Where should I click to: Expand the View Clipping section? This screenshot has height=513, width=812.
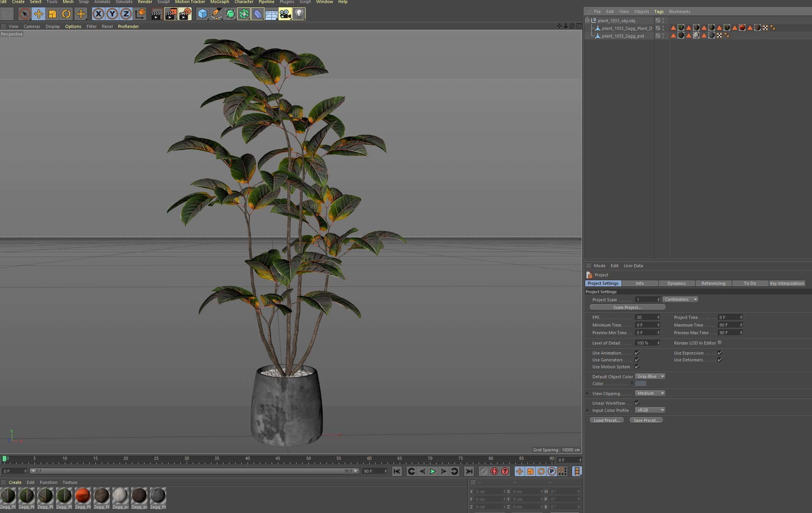tap(587, 393)
